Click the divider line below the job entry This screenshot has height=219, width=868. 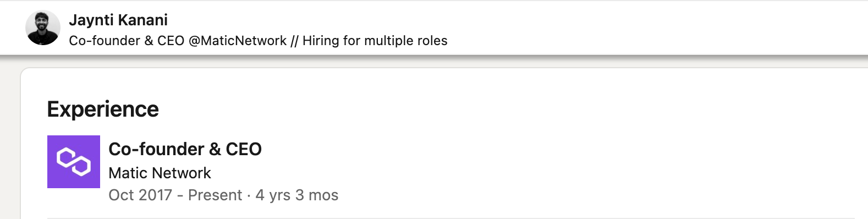[451, 218]
